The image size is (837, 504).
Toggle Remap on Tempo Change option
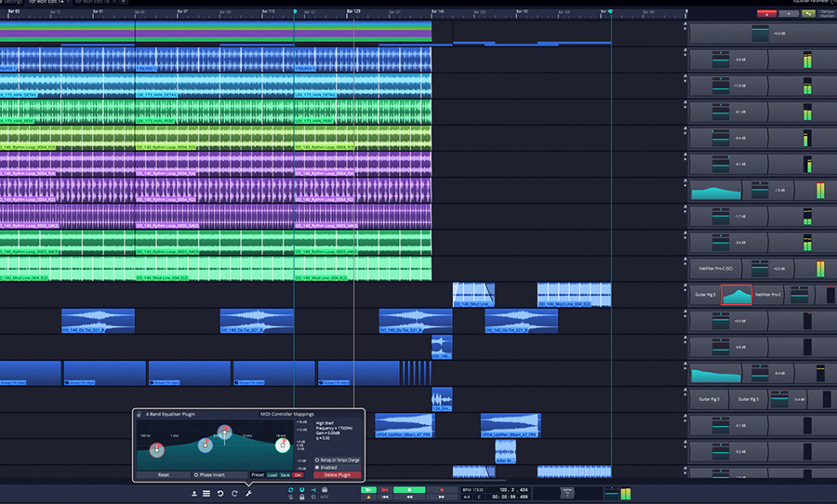tap(338, 459)
